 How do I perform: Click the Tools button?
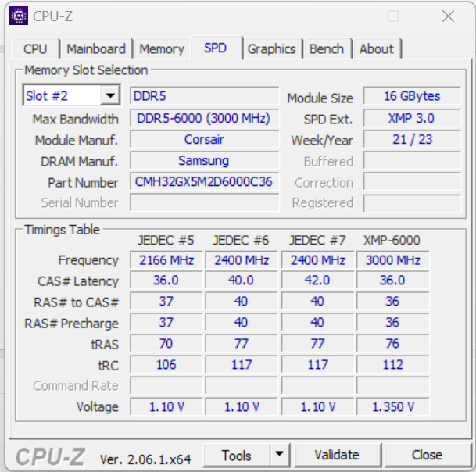coord(237,455)
